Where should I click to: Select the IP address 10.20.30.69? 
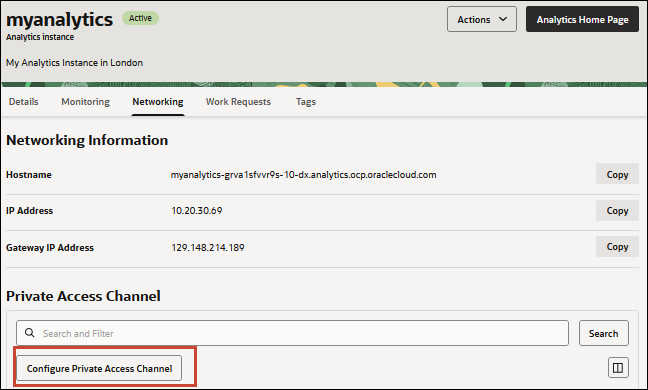197,211
